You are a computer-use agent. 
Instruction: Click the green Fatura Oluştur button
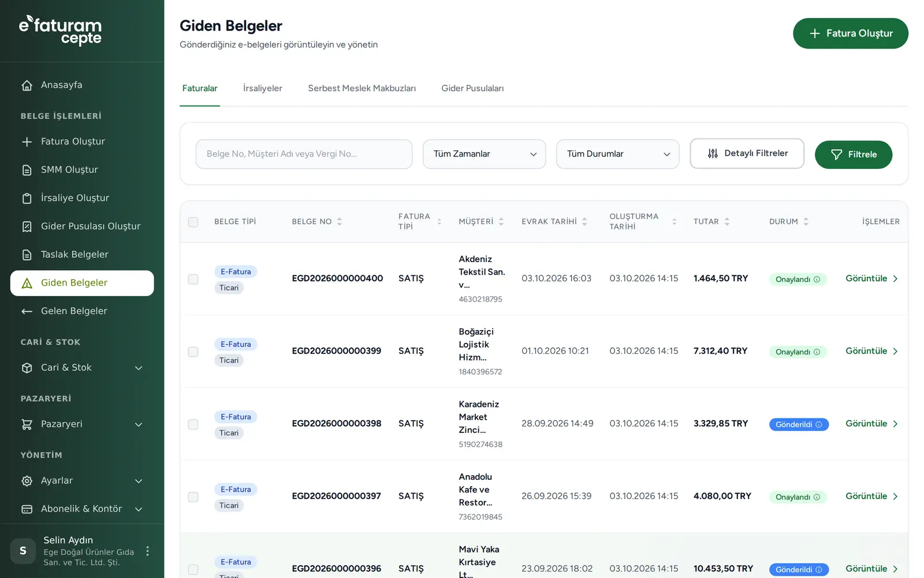coord(850,34)
